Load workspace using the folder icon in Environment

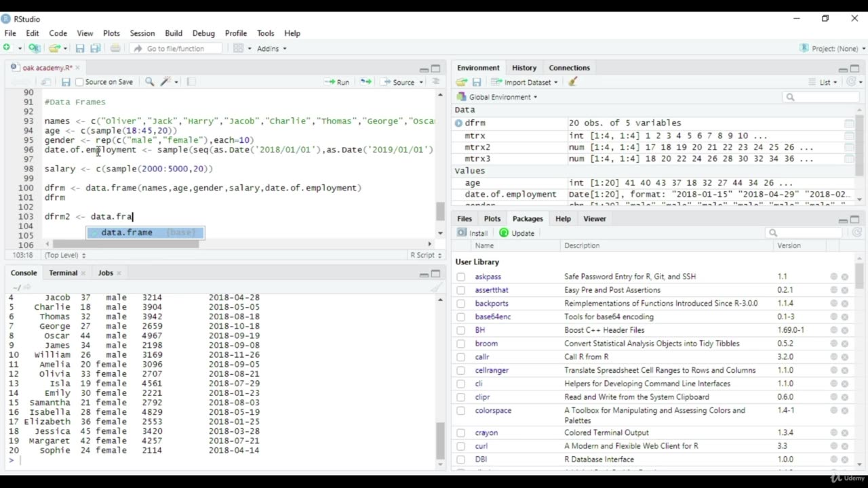point(462,82)
